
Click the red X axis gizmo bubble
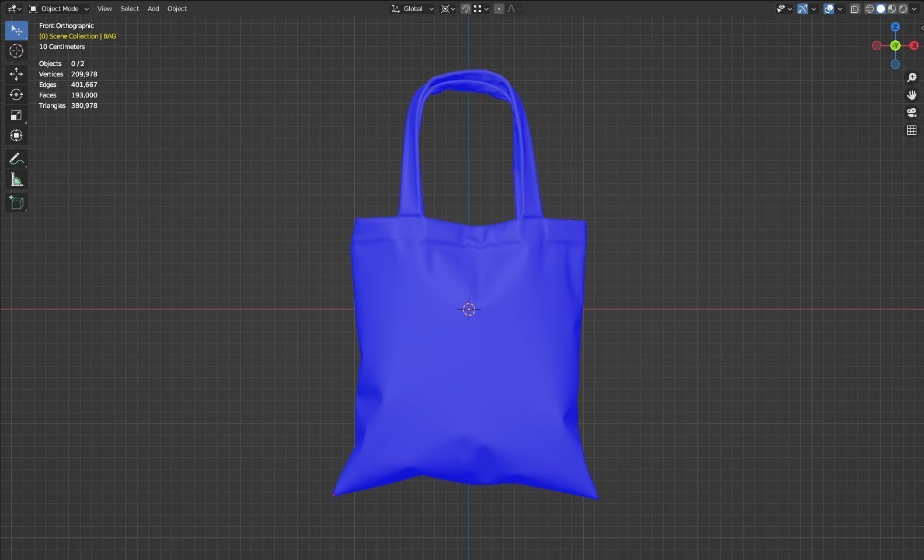coord(914,45)
